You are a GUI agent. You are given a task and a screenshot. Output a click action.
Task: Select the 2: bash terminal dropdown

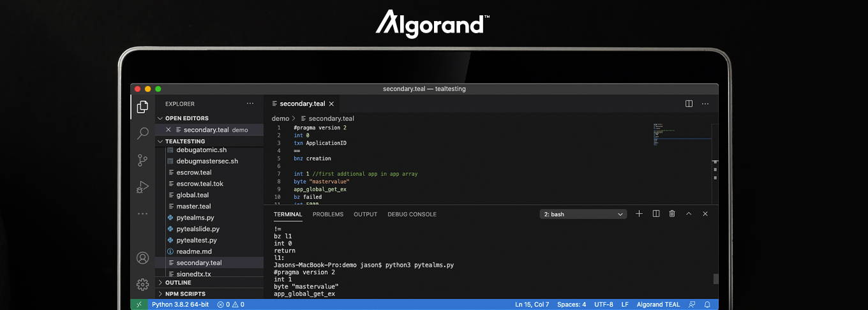(x=583, y=214)
